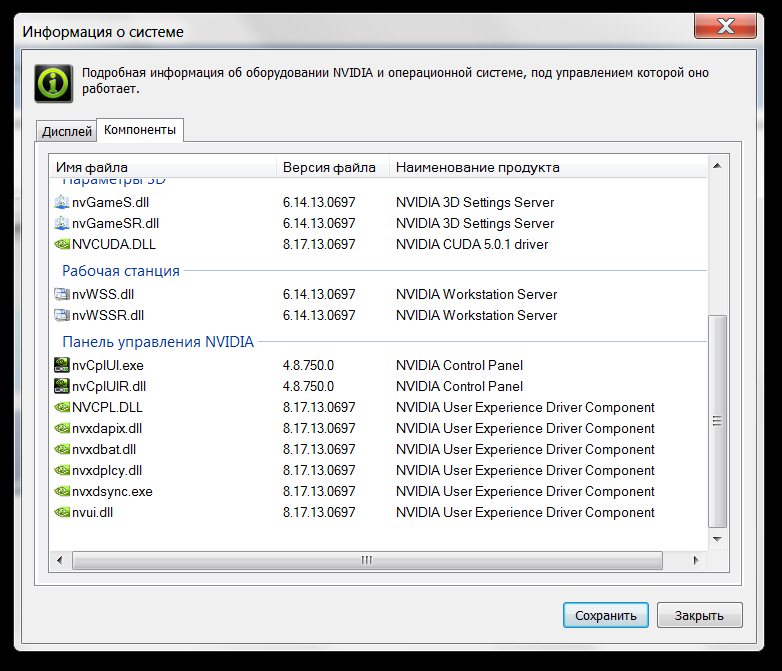Image resolution: width=782 pixels, height=671 pixels.
Task: Click the horizontal scrollbar left arrow
Action: [x=60, y=560]
